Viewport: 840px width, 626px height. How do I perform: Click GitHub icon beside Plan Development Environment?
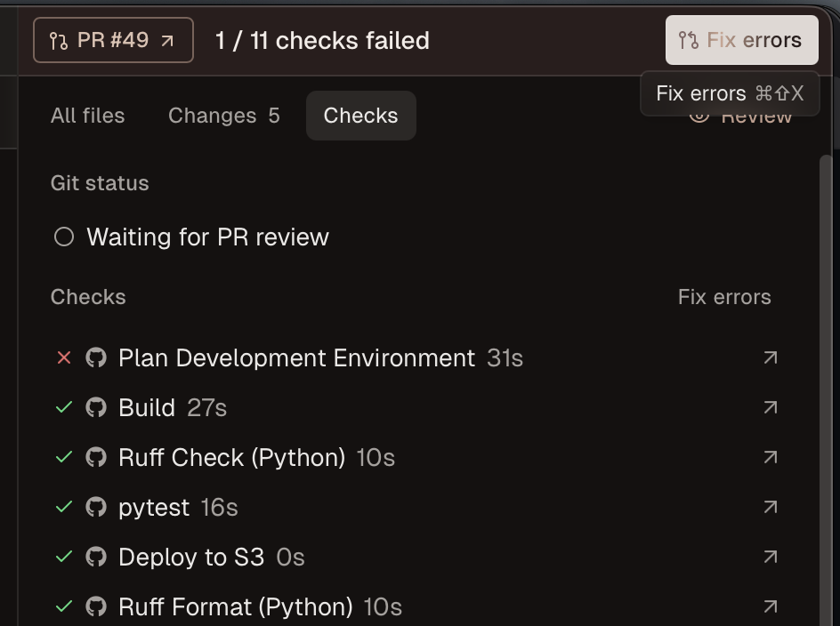pos(96,357)
